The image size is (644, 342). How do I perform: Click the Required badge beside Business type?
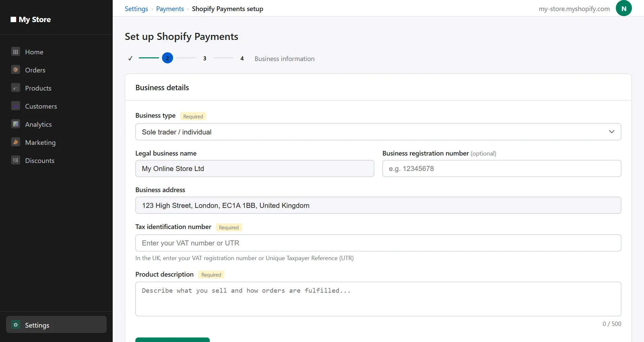(193, 116)
